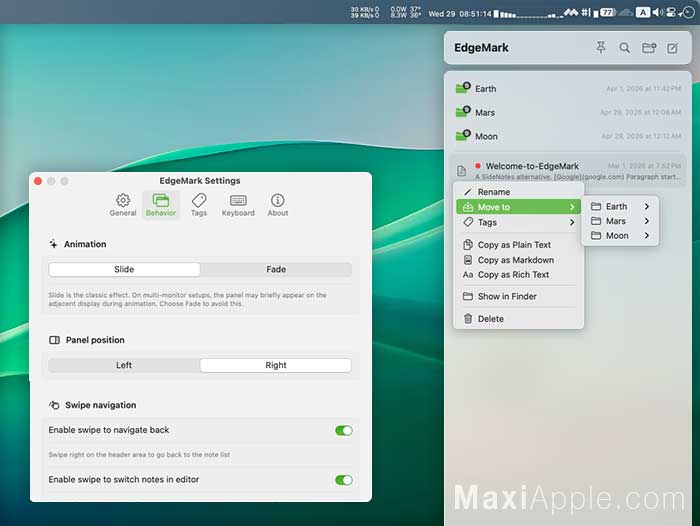Expand Moon subfolders chevron in submenu
Screen dimensions: 700x526
646,236
